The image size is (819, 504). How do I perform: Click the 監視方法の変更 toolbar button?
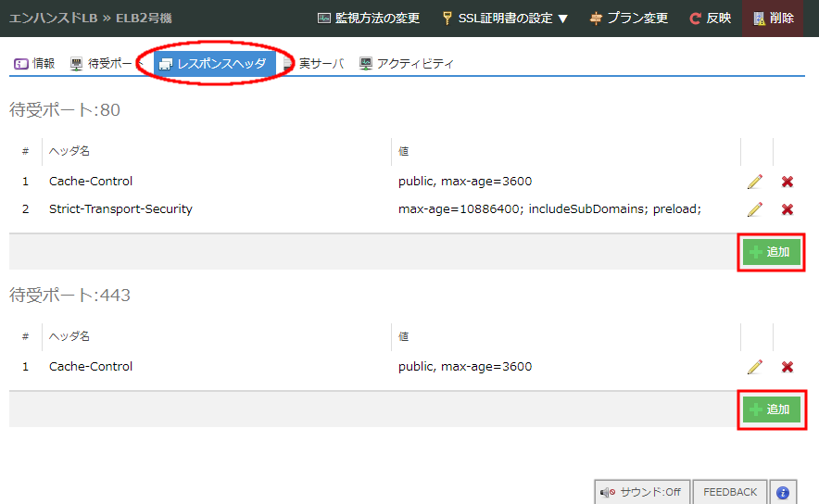pyautogui.click(x=369, y=19)
